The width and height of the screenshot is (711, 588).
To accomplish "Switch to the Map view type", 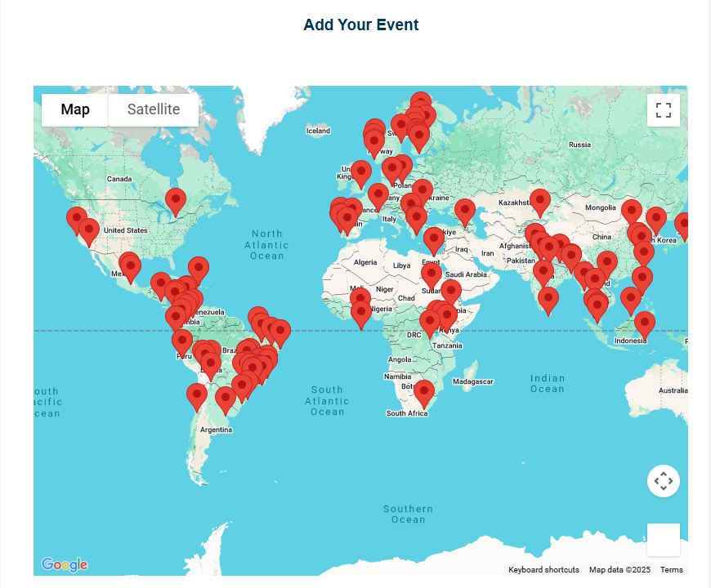I will tap(75, 109).
